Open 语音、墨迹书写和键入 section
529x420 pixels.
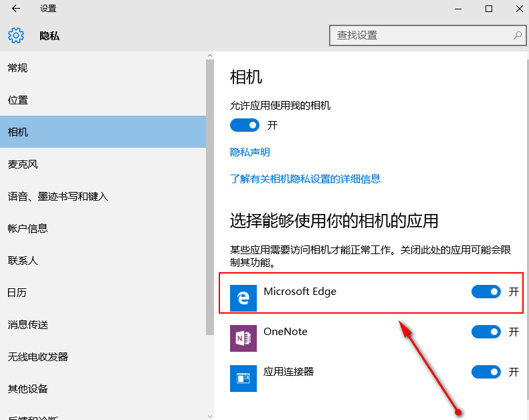(58, 197)
